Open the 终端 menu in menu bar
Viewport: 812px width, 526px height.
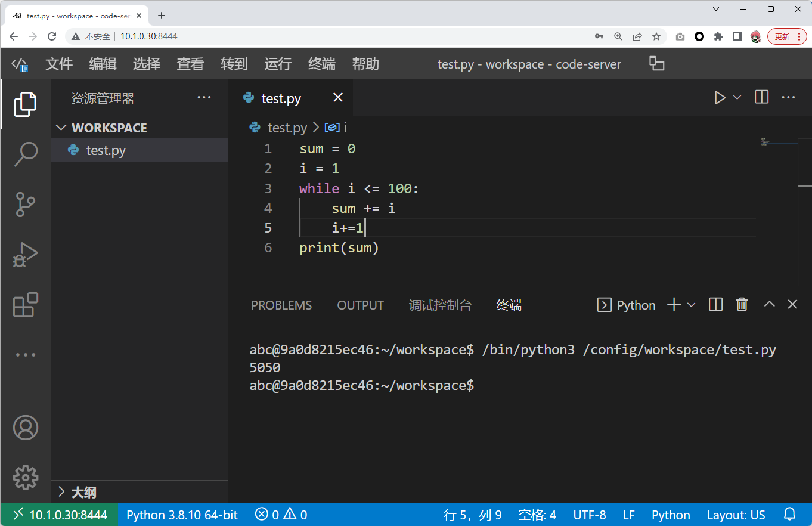(x=321, y=64)
